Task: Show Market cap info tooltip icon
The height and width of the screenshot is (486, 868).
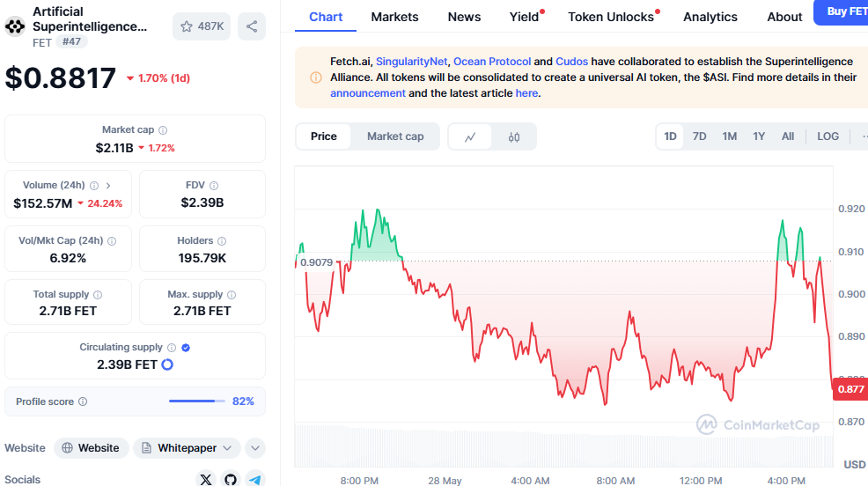Action: tap(163, 130)
